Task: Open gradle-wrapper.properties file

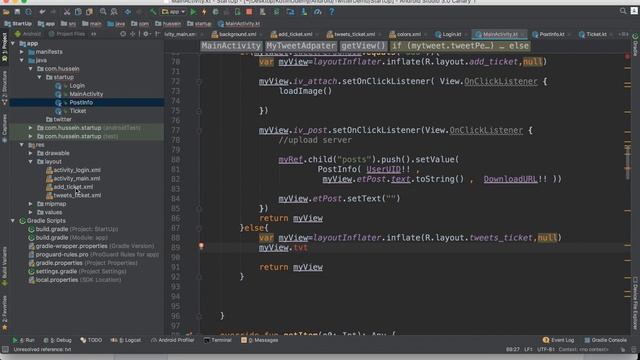Action: (x=71, y=246)
